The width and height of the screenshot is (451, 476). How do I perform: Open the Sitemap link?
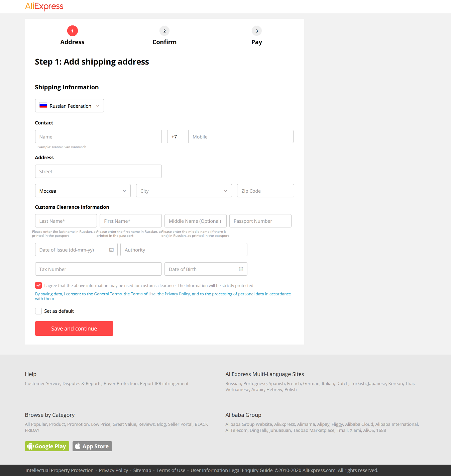click(x=142, y=470)
